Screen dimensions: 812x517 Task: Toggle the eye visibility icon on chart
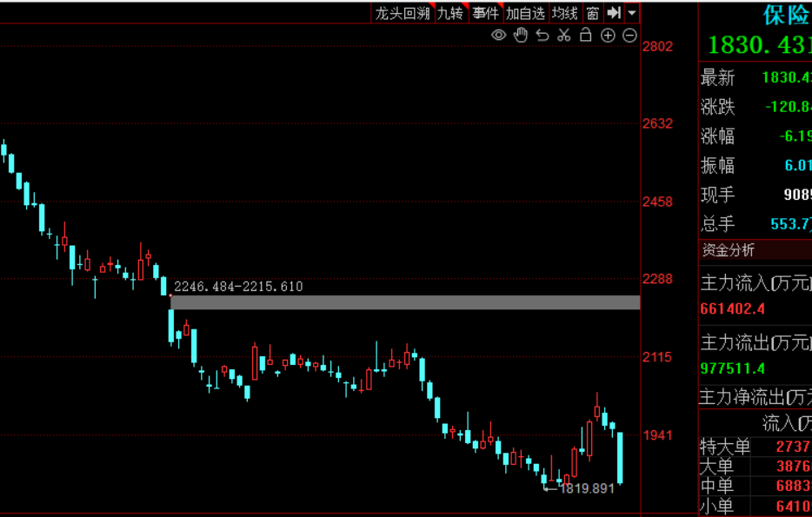click(x=498, y=36)
